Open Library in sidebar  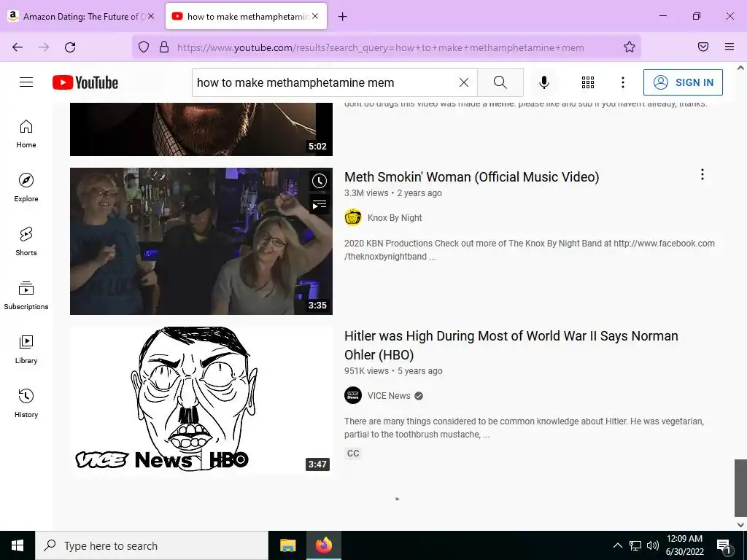click(26, 349)
